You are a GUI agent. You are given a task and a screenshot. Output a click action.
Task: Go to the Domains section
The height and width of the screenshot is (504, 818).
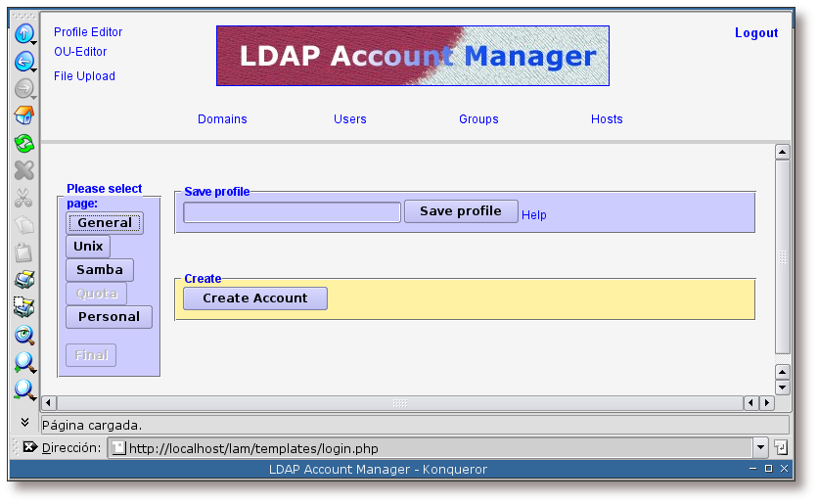pyautogui.click(x=222, y=119)
